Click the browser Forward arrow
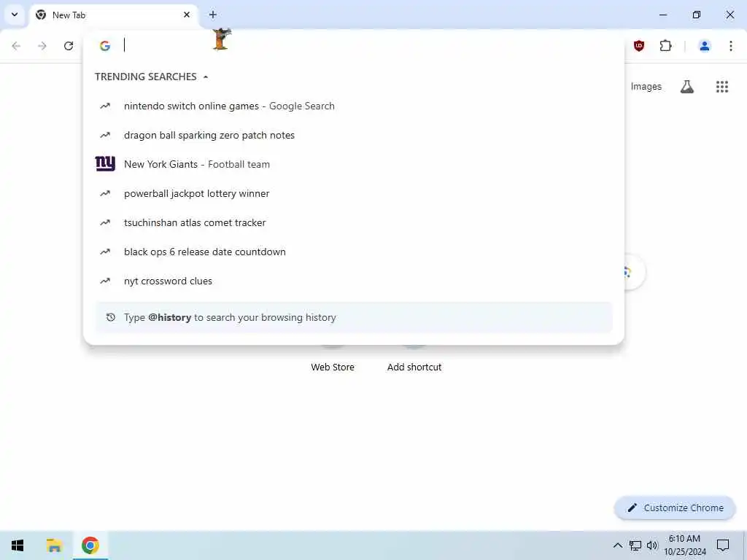 pyautogui.click(x=42, y=46)
